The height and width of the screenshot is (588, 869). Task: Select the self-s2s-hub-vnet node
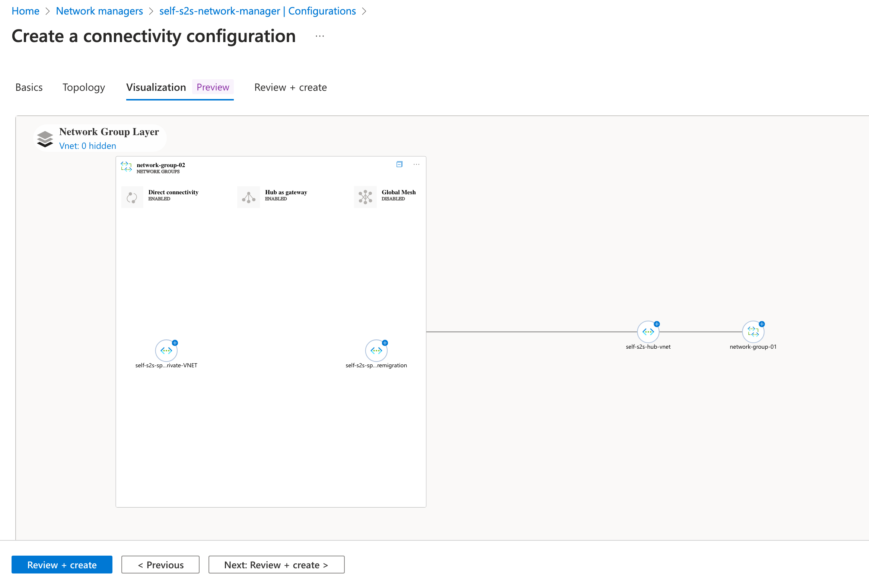click(x=647, y=332)
